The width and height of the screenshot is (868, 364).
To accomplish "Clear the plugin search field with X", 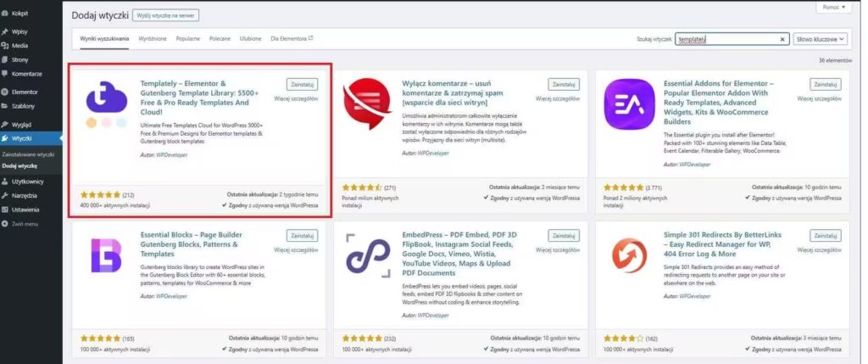I will (782, 39).
